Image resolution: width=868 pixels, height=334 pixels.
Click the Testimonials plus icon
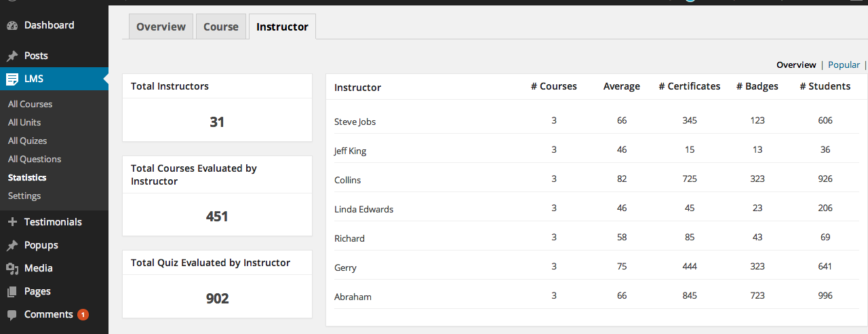click(12, 222)
